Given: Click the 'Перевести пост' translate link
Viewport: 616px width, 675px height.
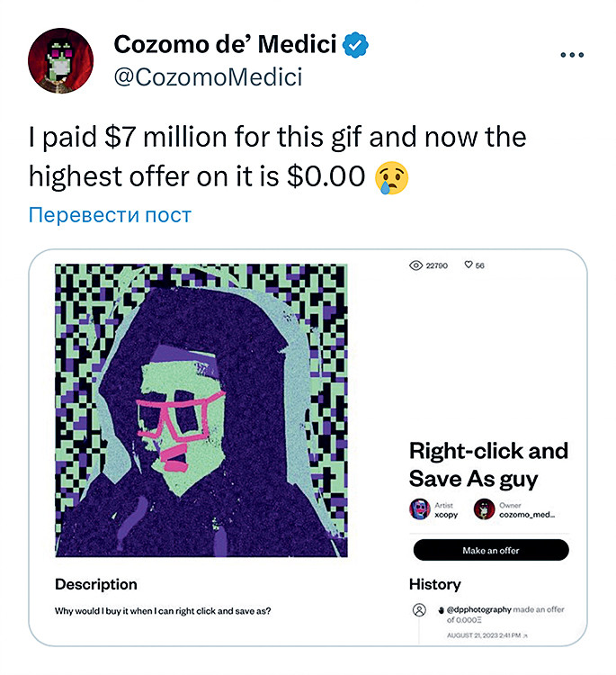Looking at the screenshot, I should click(110, 215).
